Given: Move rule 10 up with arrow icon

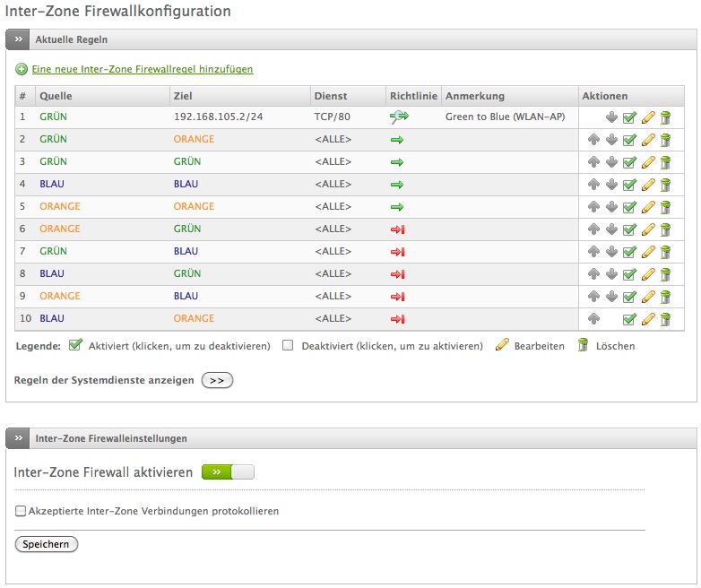Looking at the screenshot, I should 593,319.
